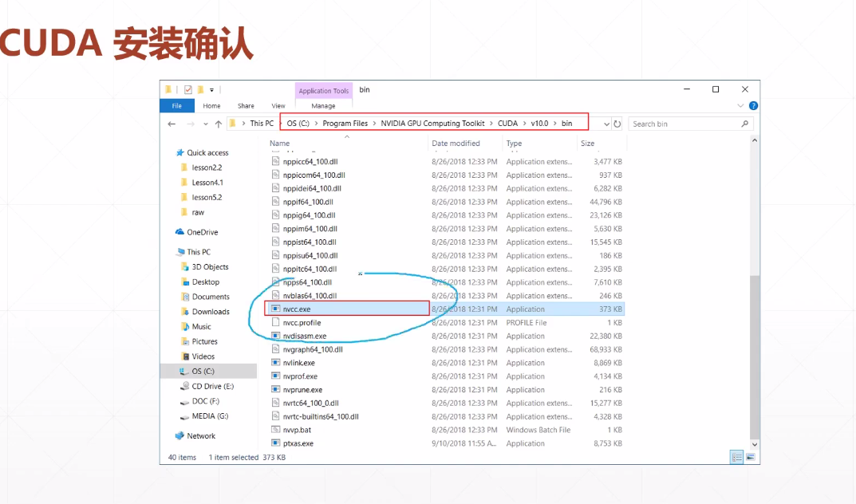Select DOC (F:) drive in sidebar
The image size is (856, 504).
click(205, 401)
